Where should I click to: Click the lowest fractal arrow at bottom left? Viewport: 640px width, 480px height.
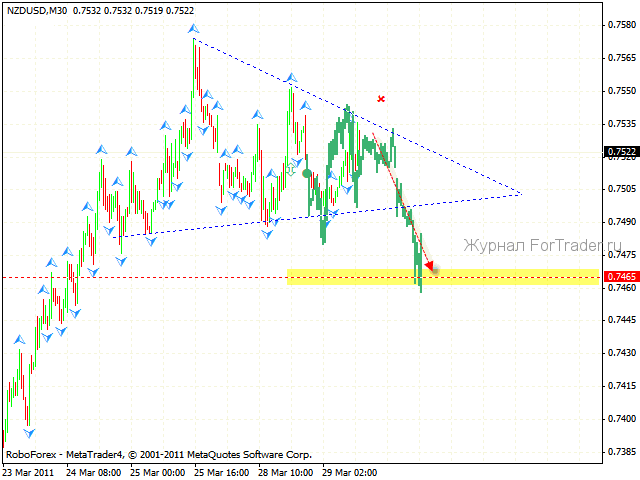[x=29, y=433]
